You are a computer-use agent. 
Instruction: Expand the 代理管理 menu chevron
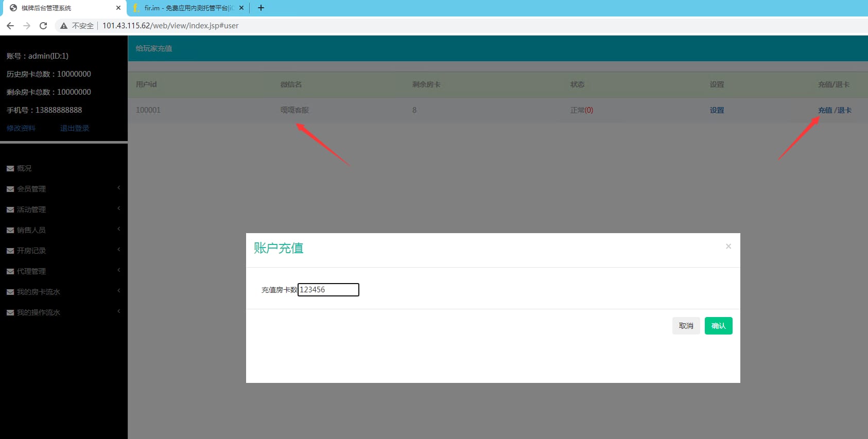(119, 270)
